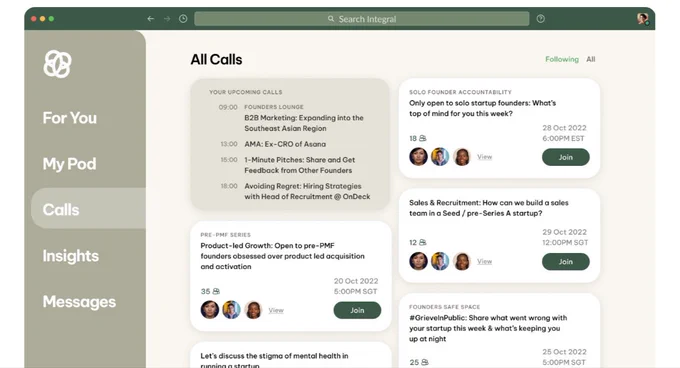Open the Sales & Recruitment call title

(489, 208)
